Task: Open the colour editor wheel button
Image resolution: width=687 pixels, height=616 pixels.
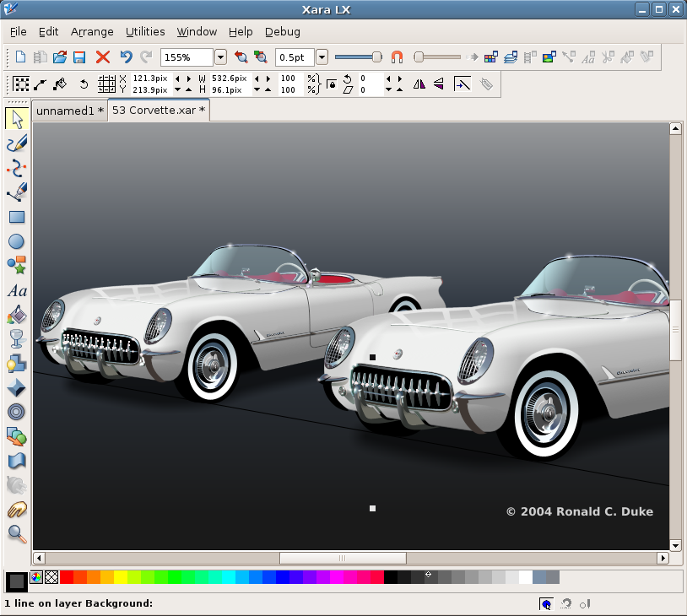Action: (36, 577)
